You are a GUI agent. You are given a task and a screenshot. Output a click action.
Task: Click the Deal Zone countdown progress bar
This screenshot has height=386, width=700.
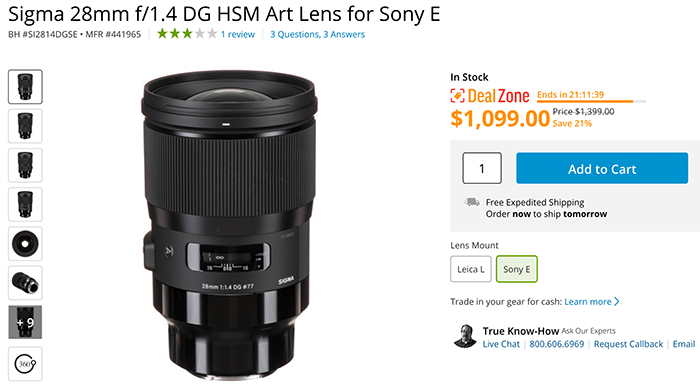tap(591, 102)
